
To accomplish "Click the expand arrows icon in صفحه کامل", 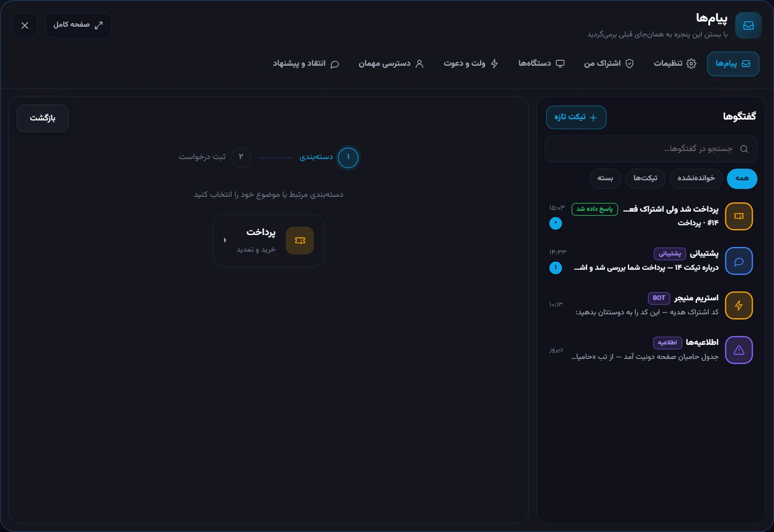I will pos(99,25).
